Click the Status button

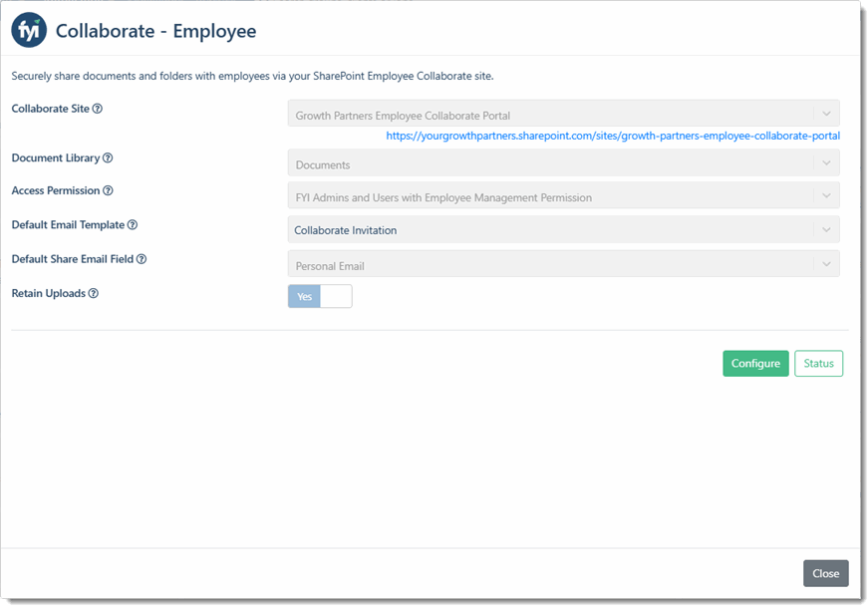(x=819, y=364)
